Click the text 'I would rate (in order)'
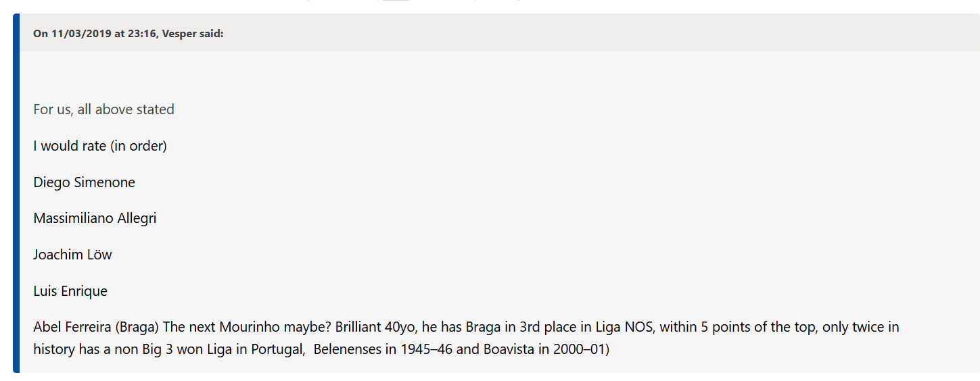The image size is (980, 381). [100, 146]
